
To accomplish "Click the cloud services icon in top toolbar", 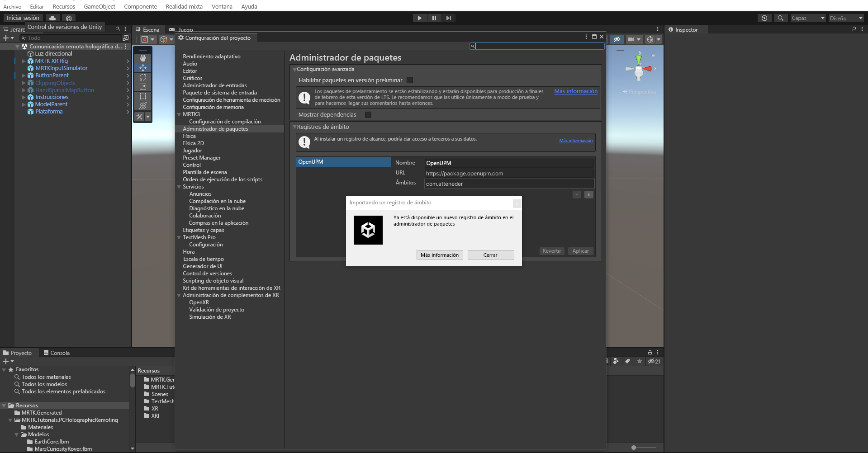I will tap(52, 18).
